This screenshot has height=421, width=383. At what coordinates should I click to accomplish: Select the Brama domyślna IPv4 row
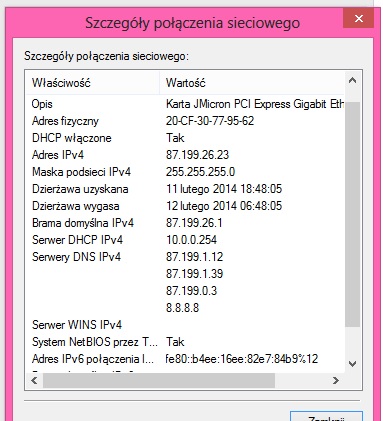[185, 223]
